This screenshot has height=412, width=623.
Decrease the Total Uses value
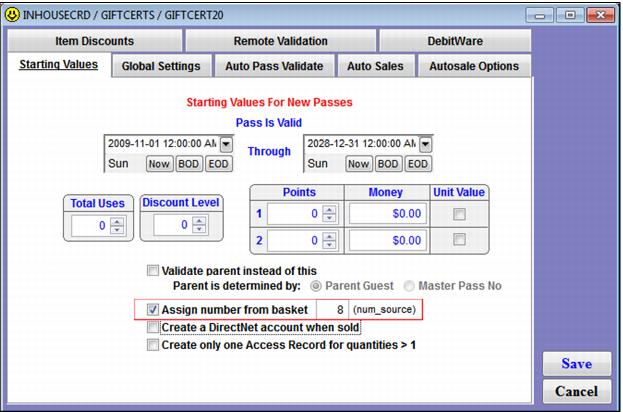tap(117, 230)
